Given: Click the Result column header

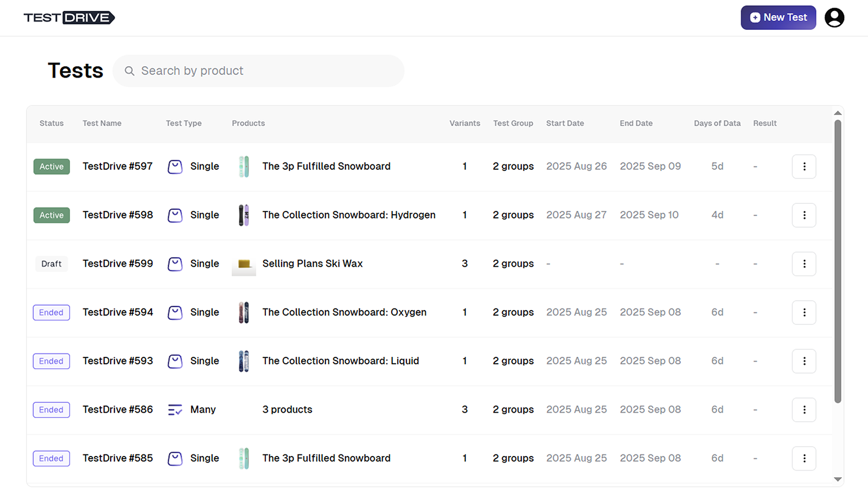Looking at the screenshot, I should pyautogui.click(x=765, y=123).
